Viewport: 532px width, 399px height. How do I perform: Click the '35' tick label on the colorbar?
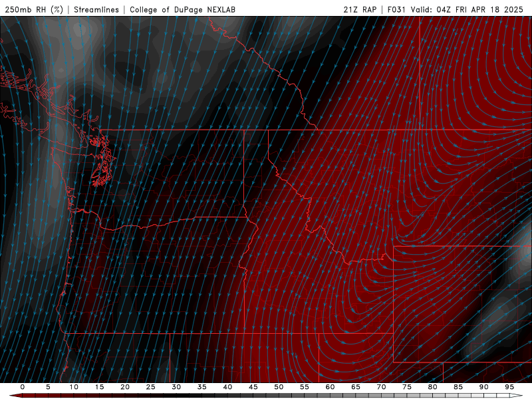(x=202, y=387)
